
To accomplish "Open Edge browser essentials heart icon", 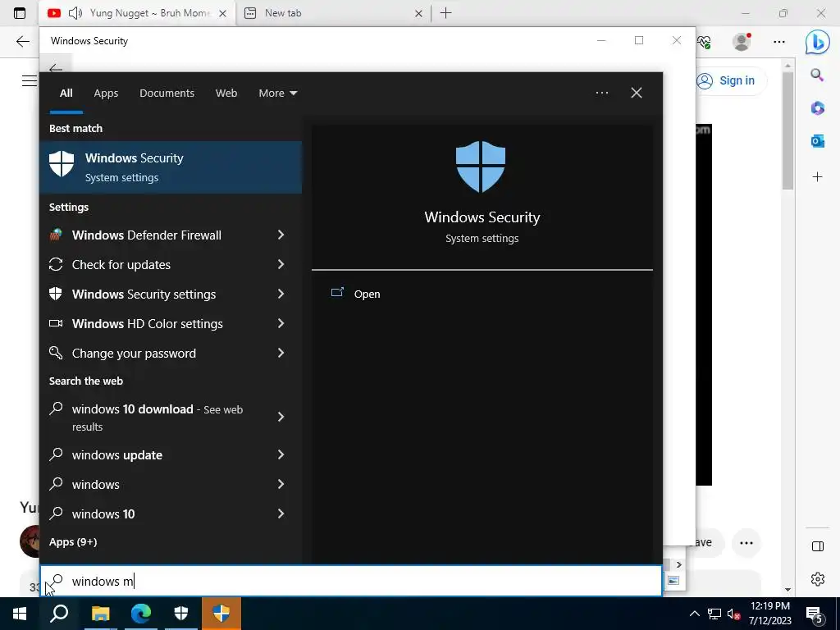I will pyautogui.click(x=704, y=42).
